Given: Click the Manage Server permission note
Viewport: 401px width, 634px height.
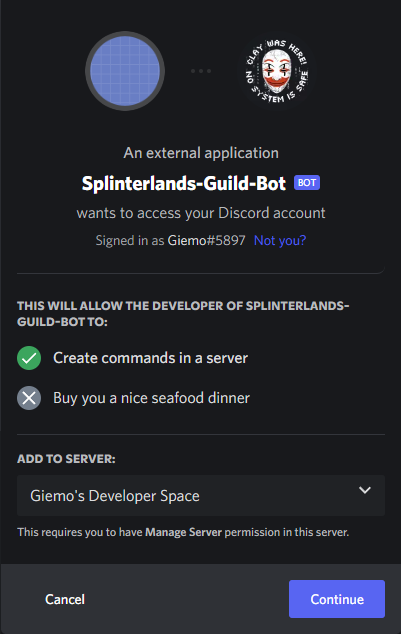Looking at the screenshot, I should click(183, 532).
